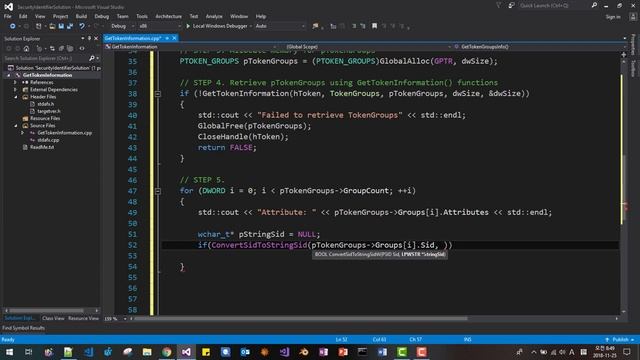Click the bookmark icon in toolbar
The image size is (640, 360).
(374, 26)
